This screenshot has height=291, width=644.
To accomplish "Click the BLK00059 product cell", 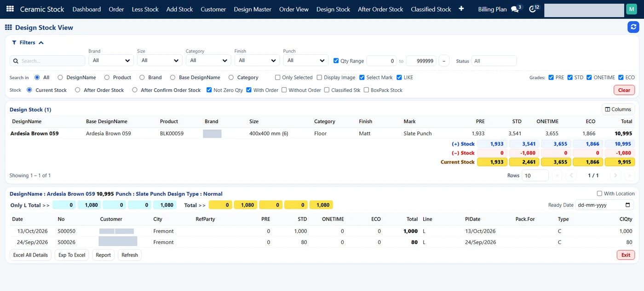I will 172,133.
